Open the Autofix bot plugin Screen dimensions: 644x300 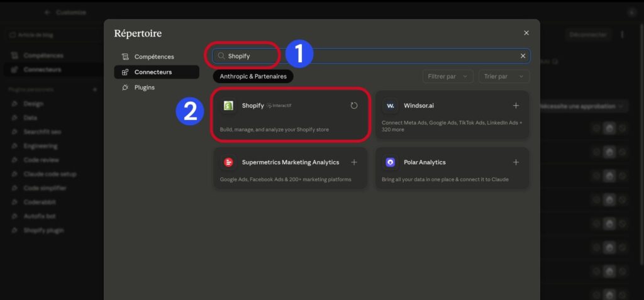[40, 216]
